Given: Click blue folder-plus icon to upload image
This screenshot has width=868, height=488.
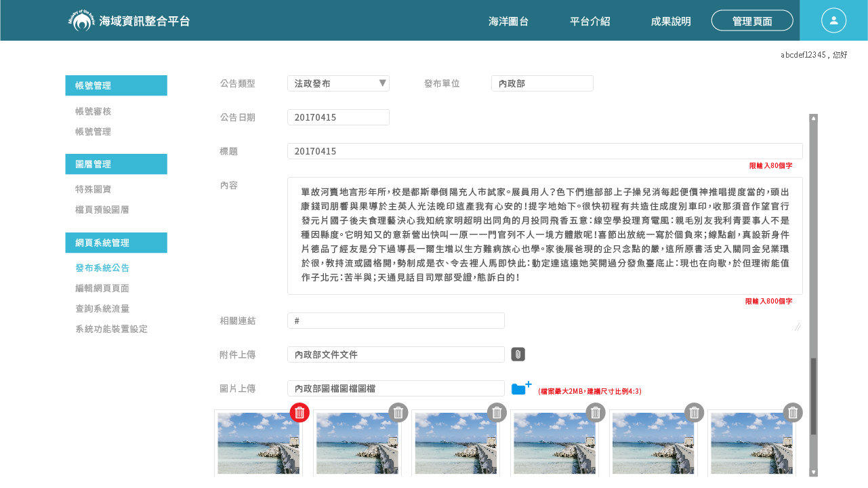Looking at the screenshot, I should tap(520, 388).
